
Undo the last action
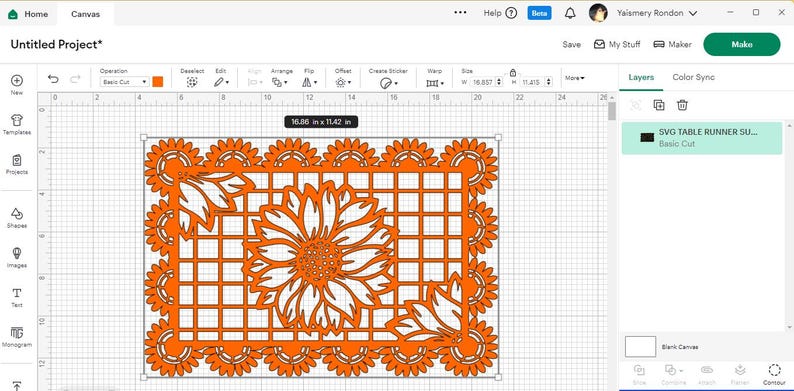(x=53, y=79)
